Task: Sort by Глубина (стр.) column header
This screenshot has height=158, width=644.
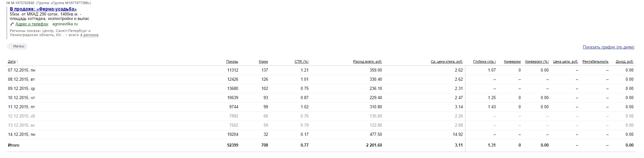Action: (x=484, y=62)
